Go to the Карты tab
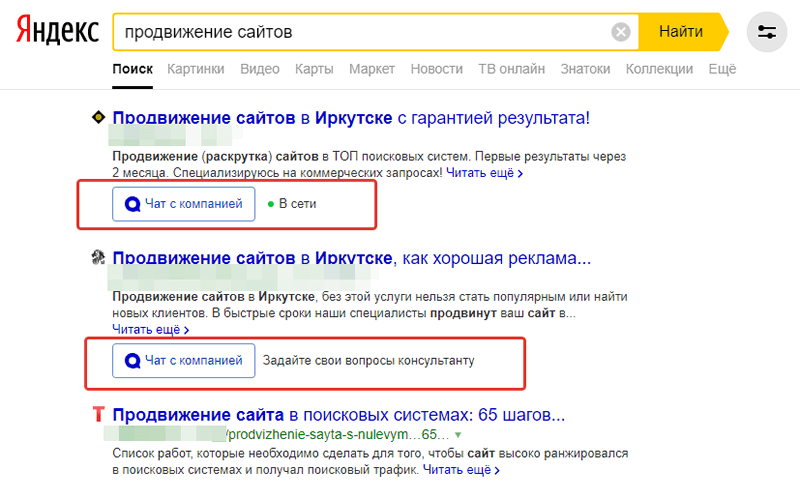Screen dimensions: 800x500 tap(314, 69)
